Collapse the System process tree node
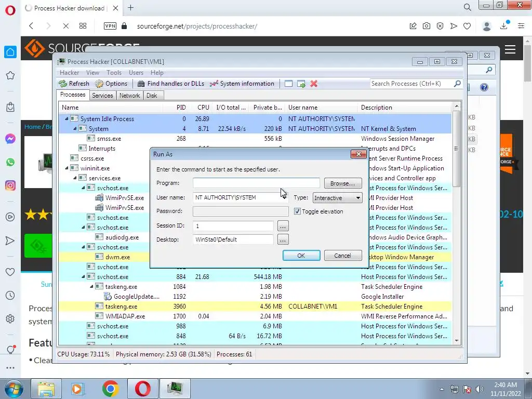Image resolution: width=532 pixels, height=399 pixels. pyautogui.click(x=75, y=129)
